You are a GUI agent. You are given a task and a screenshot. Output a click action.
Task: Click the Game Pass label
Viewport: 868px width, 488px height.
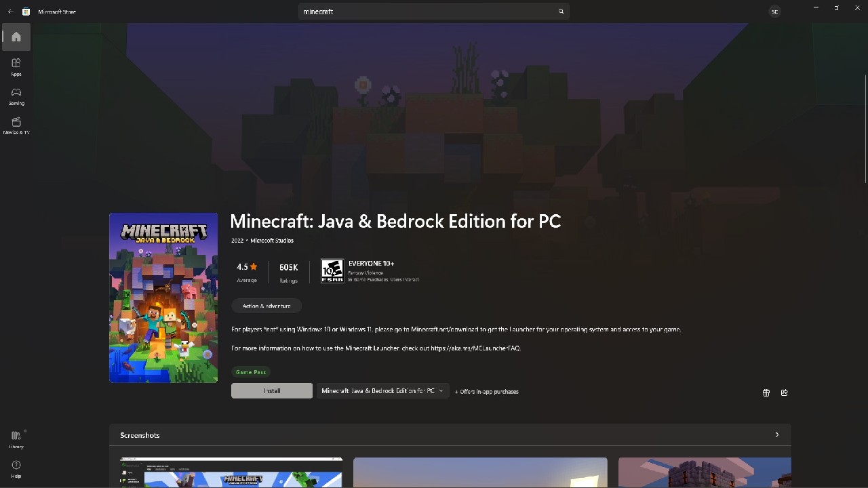point(251,371)
